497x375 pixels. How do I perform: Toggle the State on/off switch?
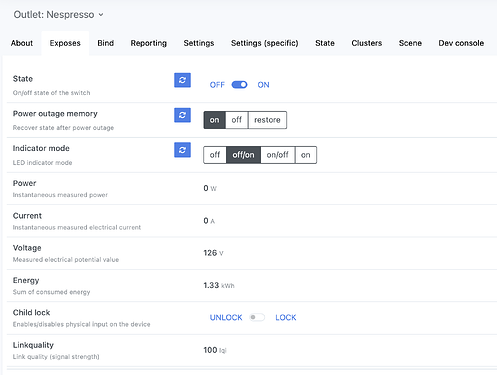click(239, 85)
